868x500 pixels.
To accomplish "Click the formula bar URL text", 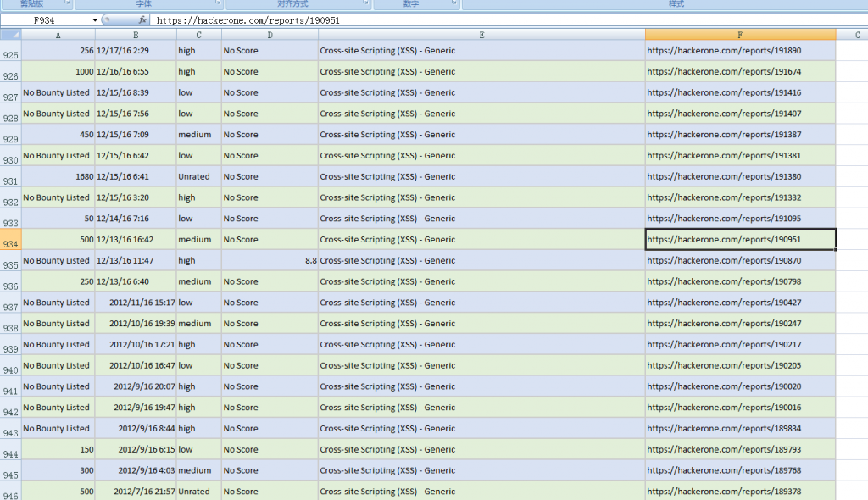I will (248, 20).
